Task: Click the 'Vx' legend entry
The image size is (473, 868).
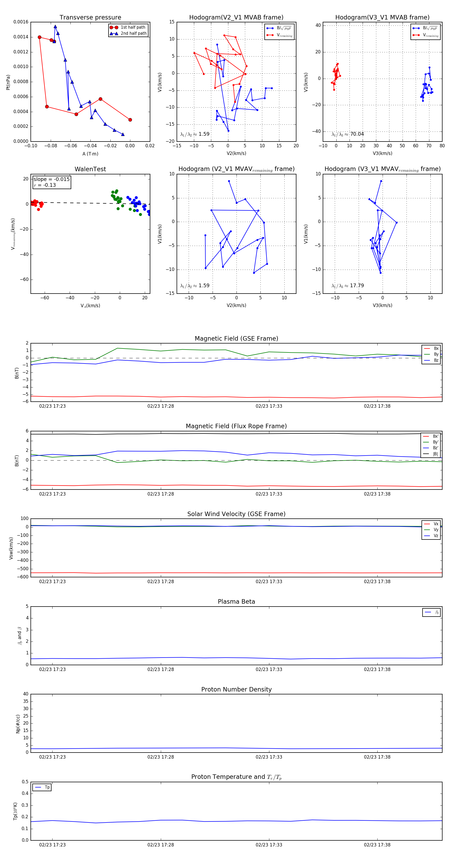Action: pos(431,524)
